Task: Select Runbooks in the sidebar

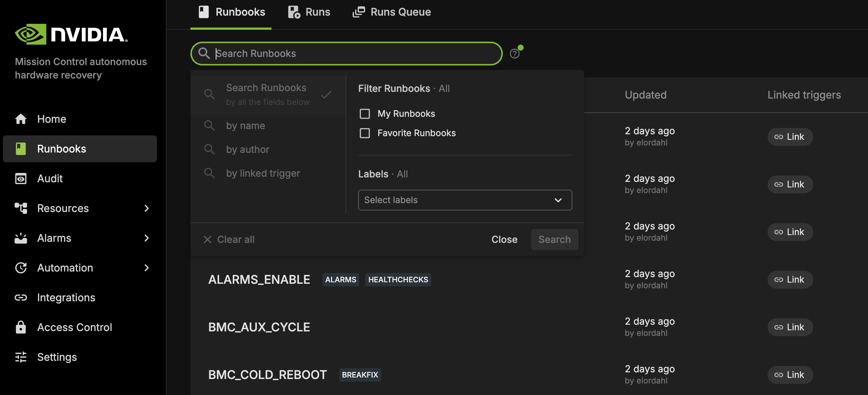Action: (x=80, y=149)
